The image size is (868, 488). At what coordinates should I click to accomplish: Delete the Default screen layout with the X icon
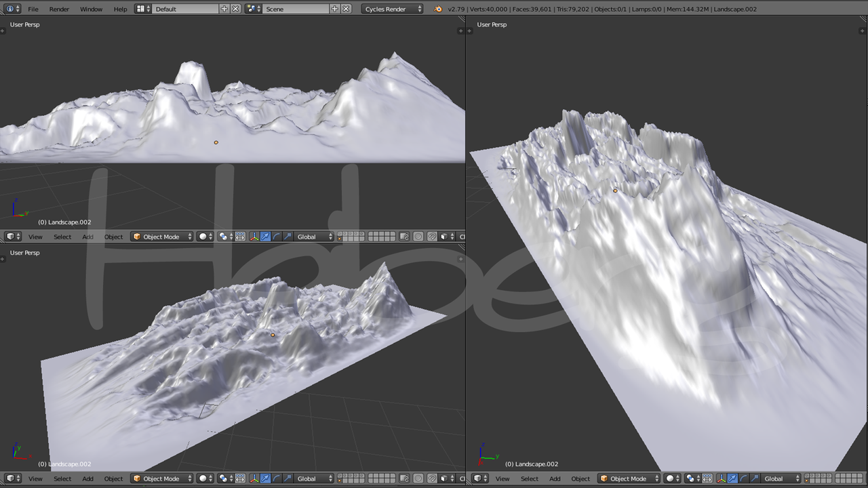click(x=235, y=9)
